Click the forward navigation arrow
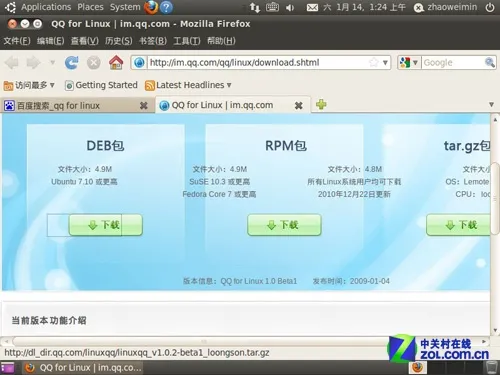This screenshot has width=500, height=375. tap(34, 63)
